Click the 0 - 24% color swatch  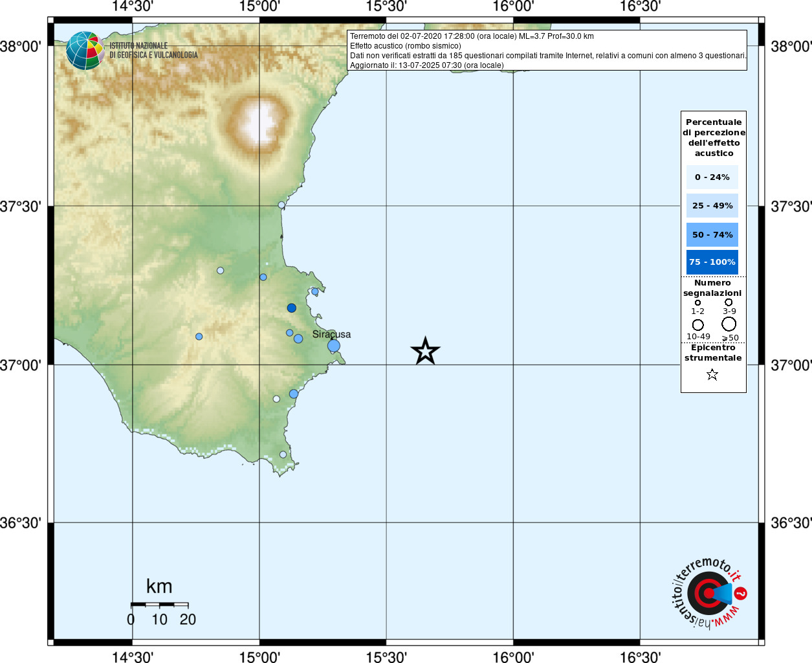point(712,177)
